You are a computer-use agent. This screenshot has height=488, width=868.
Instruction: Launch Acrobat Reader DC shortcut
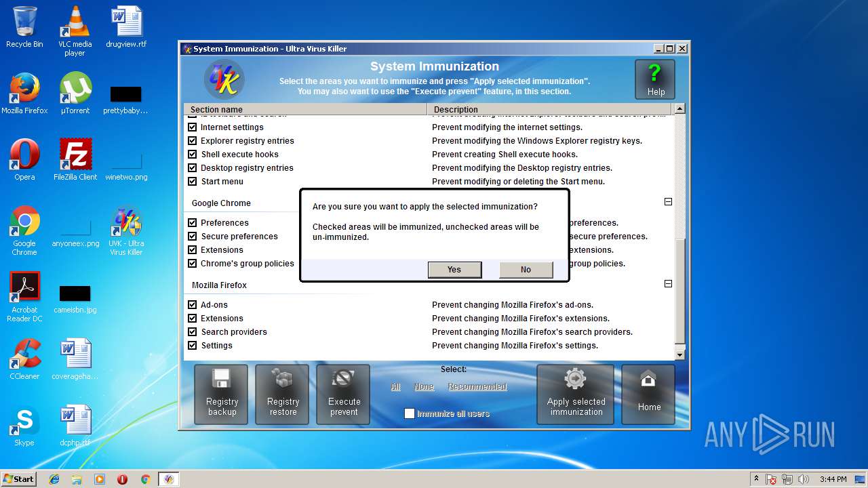[x=24, y=298]
